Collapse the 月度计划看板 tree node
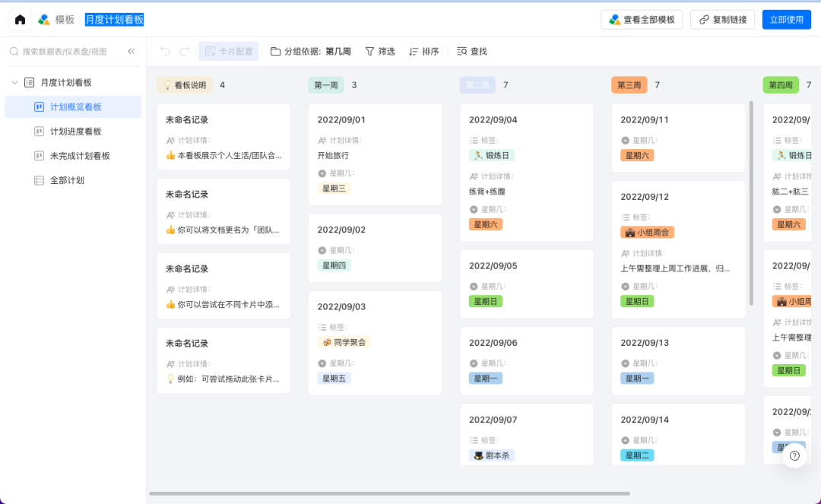 pyautogui.click(x=14, y=82)
